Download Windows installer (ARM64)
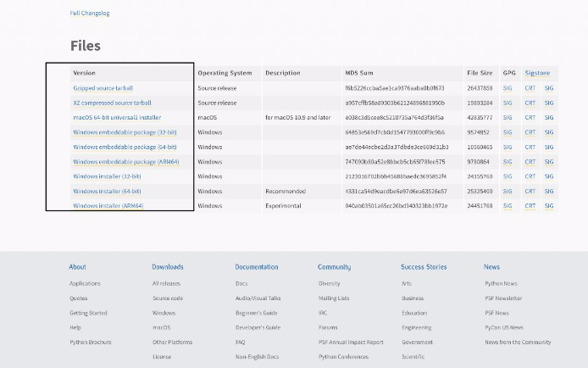This screenshot has width=588, height=368. click(108, 205)
